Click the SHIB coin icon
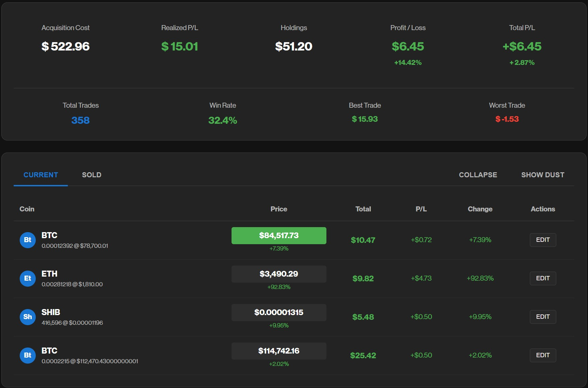This screenshot has height=388, width=588. click(x=27, y=317)
